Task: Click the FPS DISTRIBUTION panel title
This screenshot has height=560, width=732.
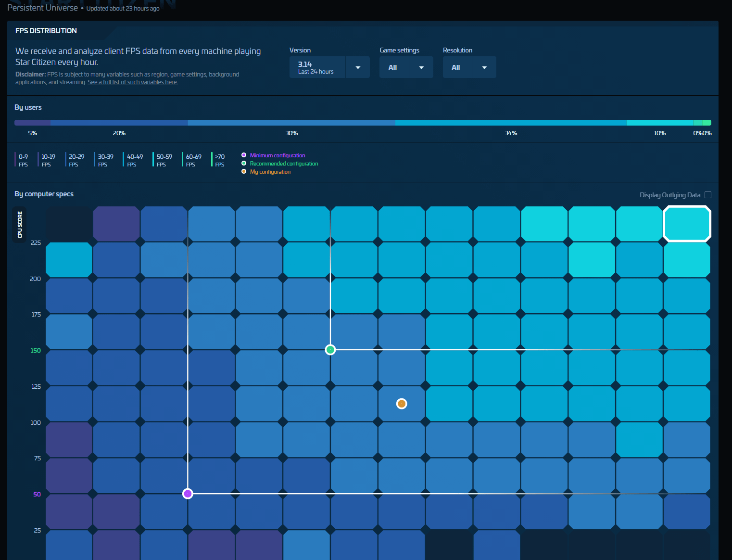Action: (46, 31)
